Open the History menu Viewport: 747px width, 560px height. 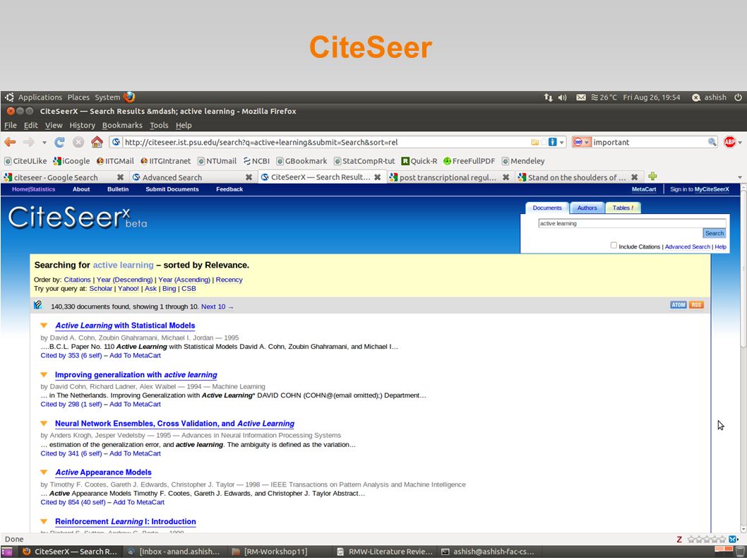click(83, 125)
